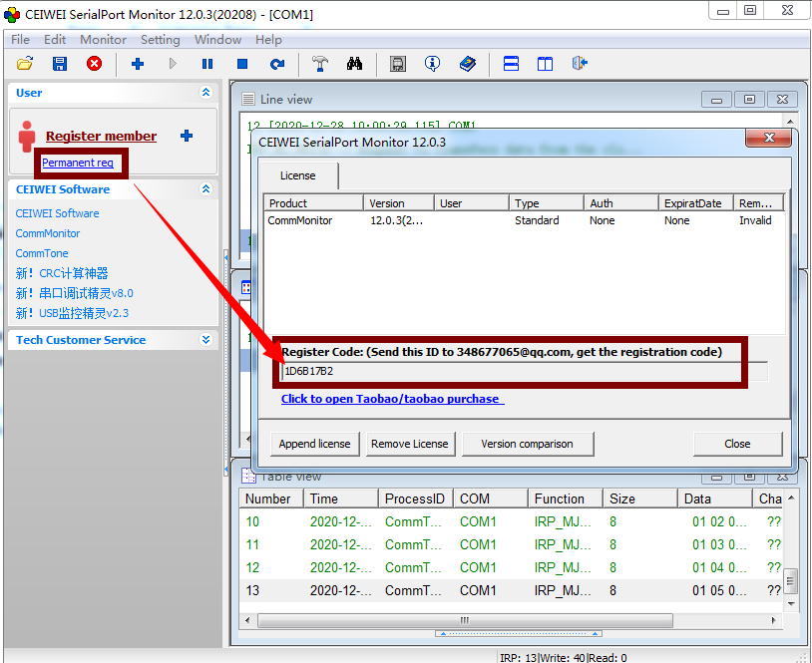Open the CEIWEI Software sidebar link
Screen dimensions: 812x663
click(57, 213)
